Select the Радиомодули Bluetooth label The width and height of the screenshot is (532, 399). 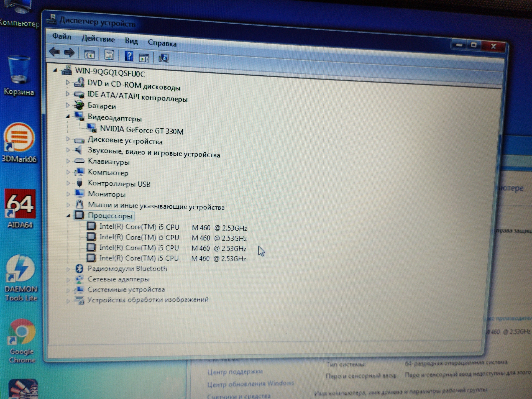click(127, 269)
